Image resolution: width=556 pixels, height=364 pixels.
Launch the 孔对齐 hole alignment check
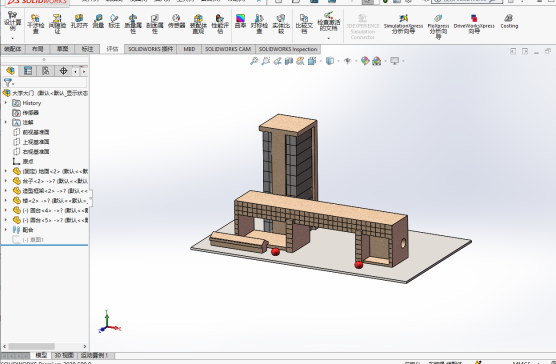79,21
